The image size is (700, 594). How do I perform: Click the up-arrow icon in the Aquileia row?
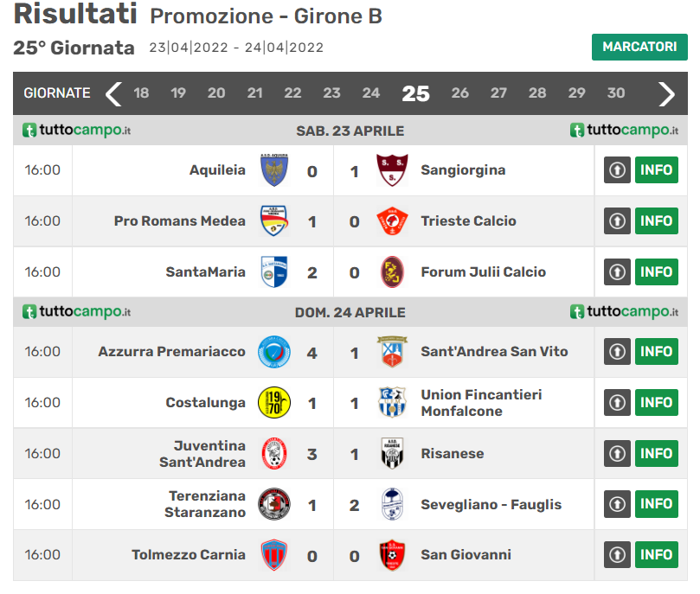tap(617, 170)
